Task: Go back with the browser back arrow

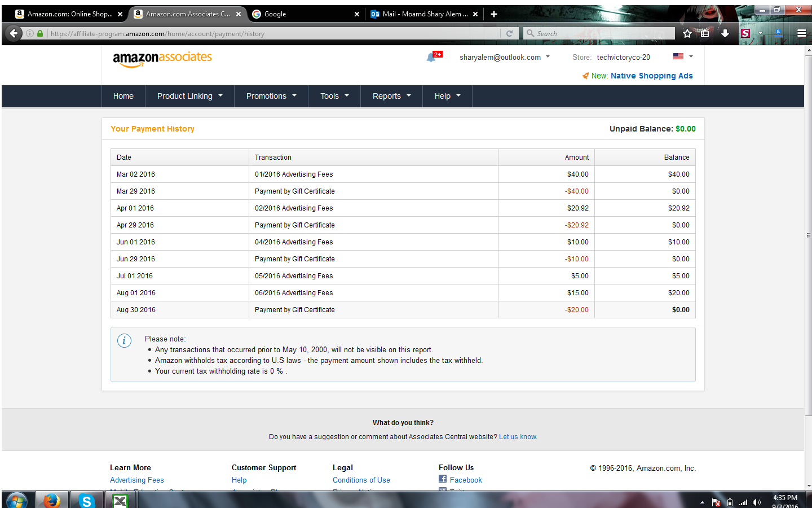Action: point(14,33)
